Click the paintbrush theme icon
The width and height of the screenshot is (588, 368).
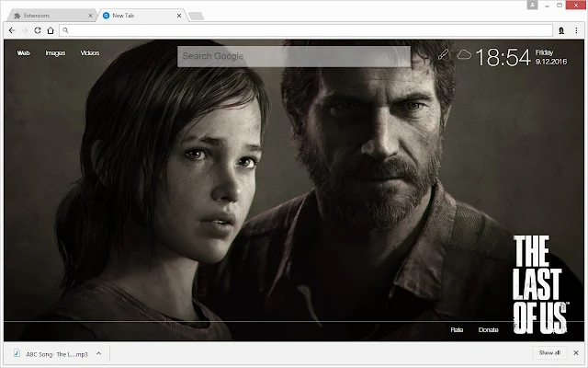click(x=443, y=55)
